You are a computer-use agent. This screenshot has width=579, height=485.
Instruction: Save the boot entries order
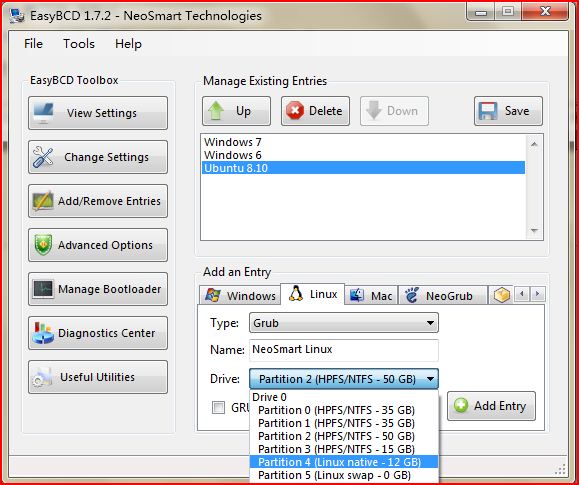tap(508, 111)
